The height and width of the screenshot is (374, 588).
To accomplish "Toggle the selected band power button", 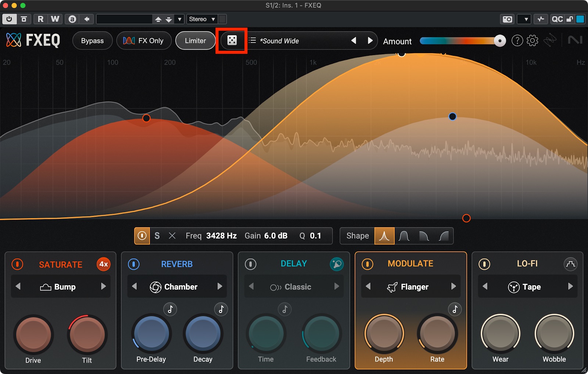I will point(142,236).
